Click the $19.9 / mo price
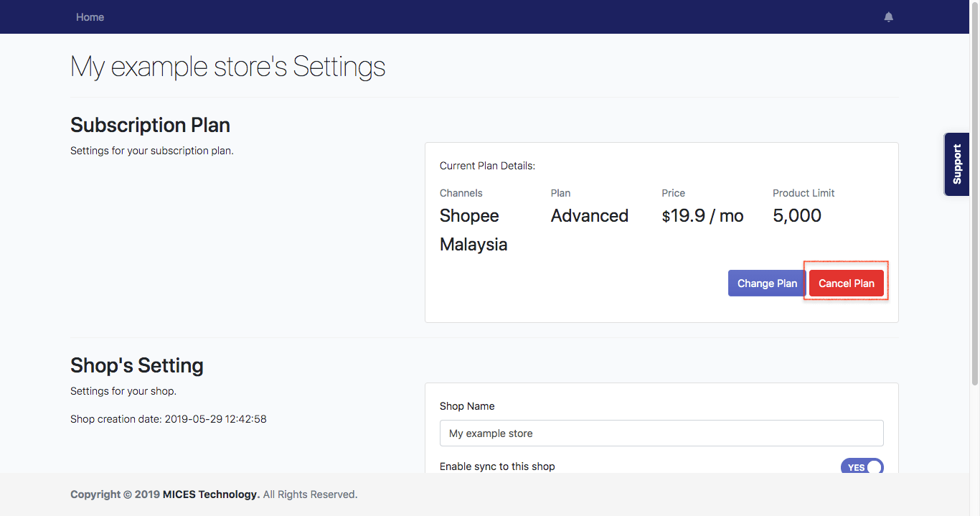The height and width of the screenshot is (516, 980). coord(702,216)
